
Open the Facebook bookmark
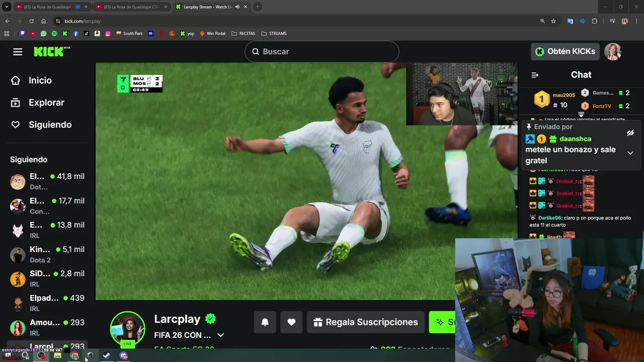[x=76, y=34]
